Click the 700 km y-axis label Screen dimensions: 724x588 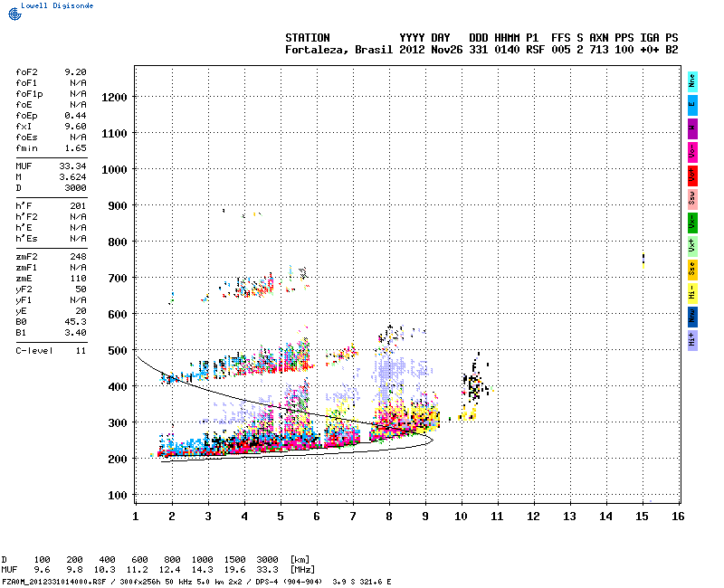coord(118,279)
